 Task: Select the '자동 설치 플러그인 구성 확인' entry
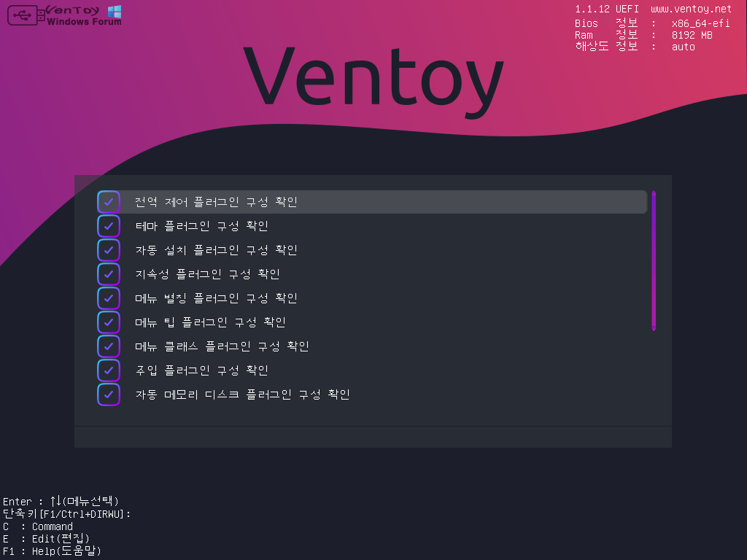(372, 250)
